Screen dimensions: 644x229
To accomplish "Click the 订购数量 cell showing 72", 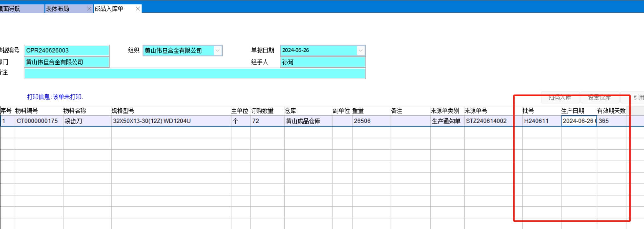I will pyautogui.click(x=267, y=121).
